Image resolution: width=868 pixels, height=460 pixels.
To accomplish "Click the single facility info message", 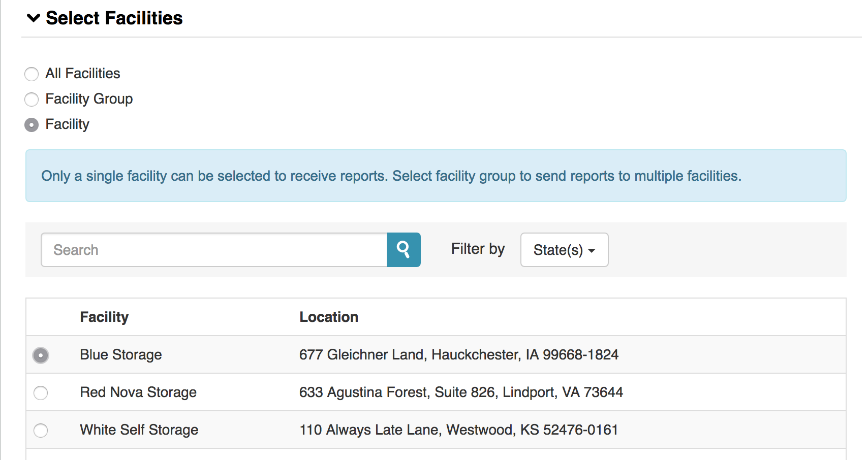I will point(436,176).
